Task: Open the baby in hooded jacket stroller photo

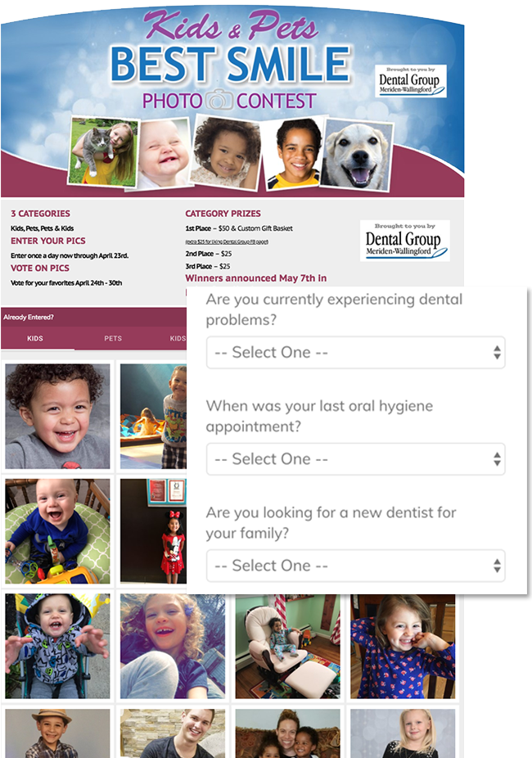Action: (x=57, y=647)
